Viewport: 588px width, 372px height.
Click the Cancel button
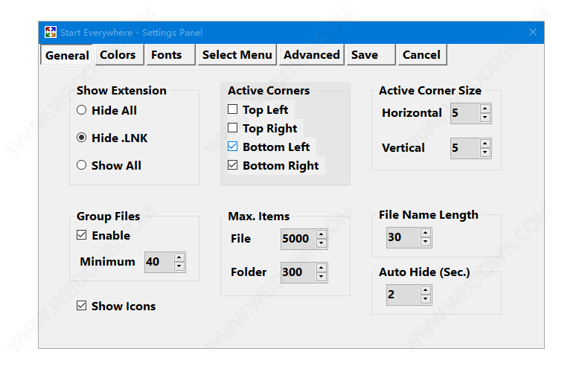421,55
